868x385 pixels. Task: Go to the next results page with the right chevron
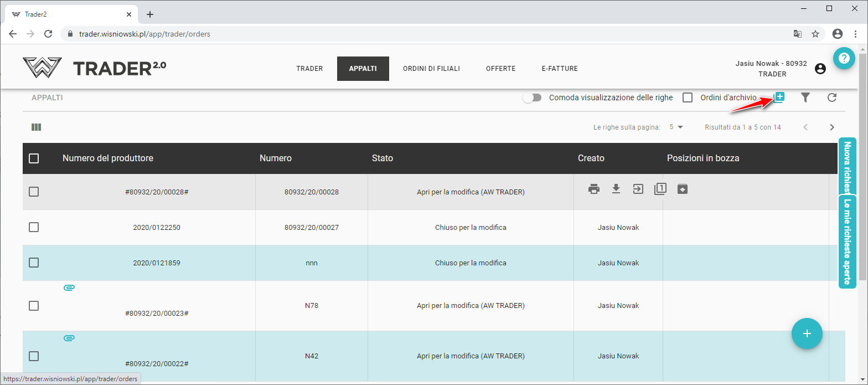coord(831,127)
